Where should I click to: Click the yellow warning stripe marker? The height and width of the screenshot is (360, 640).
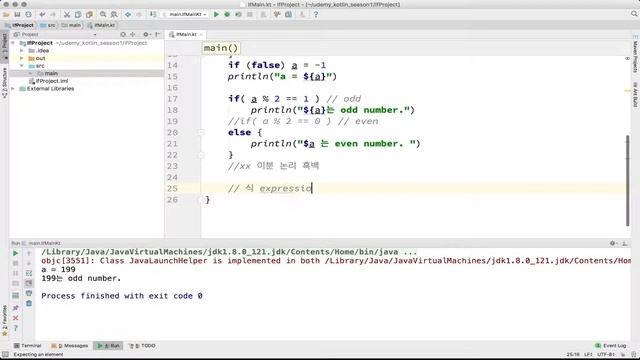(x=627, y=91)
